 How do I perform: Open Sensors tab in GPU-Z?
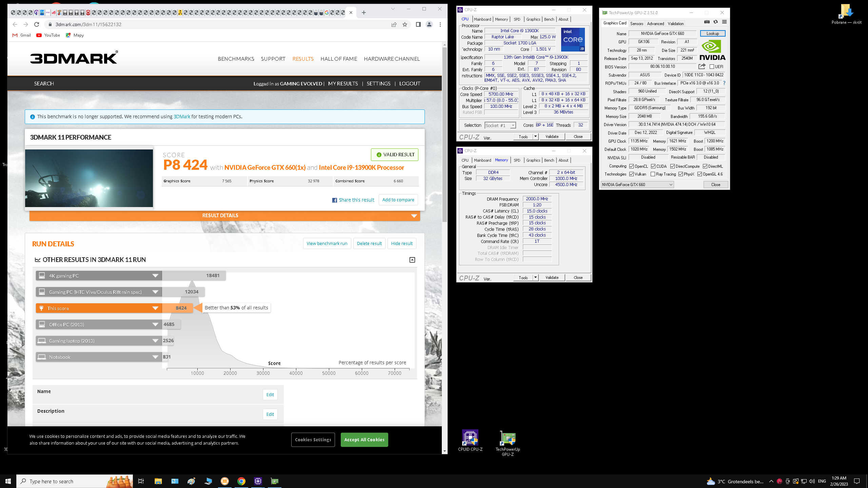point(636,24)
